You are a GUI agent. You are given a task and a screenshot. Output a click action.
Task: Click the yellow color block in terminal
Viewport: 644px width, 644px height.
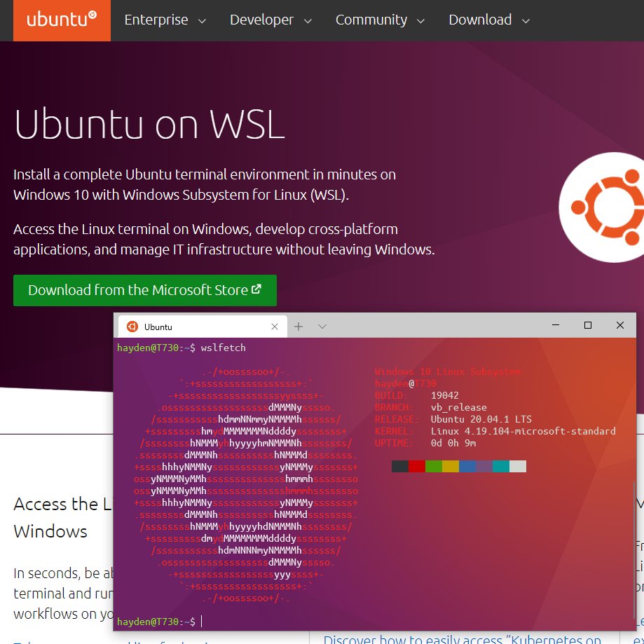pos(450,466)
